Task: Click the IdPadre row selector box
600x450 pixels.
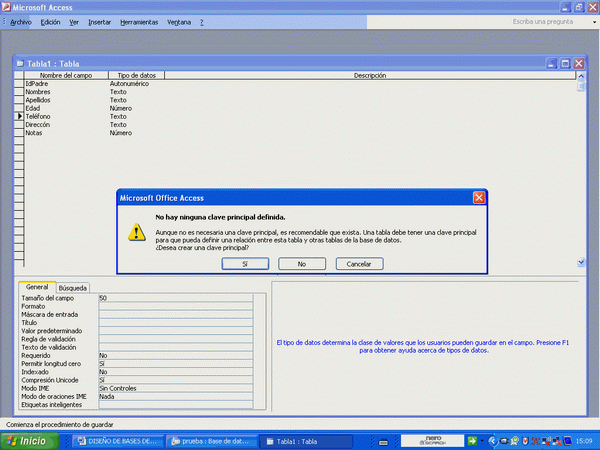Action: tap(19, 84)
